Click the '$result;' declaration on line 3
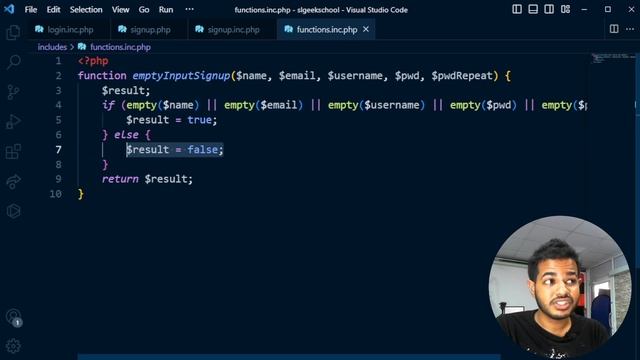This screenshot has height=360, width=640. pos(126,90)
